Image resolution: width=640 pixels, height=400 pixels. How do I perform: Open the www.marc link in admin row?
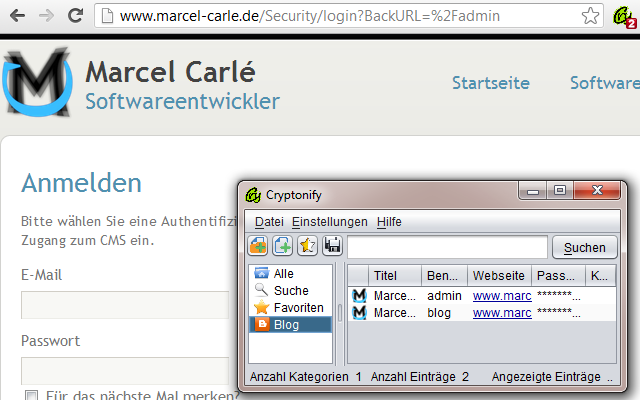point(502,296)
